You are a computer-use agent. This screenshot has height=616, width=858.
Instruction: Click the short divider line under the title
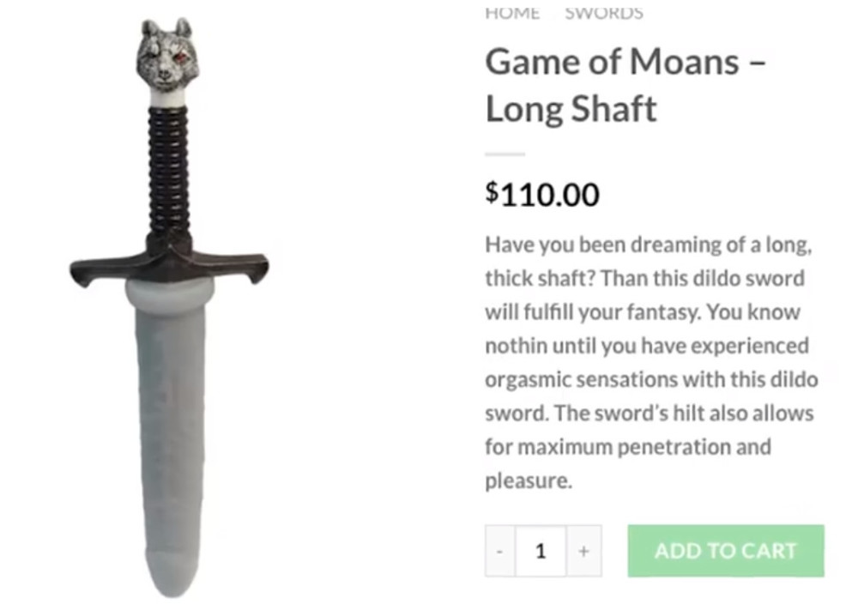505,154
